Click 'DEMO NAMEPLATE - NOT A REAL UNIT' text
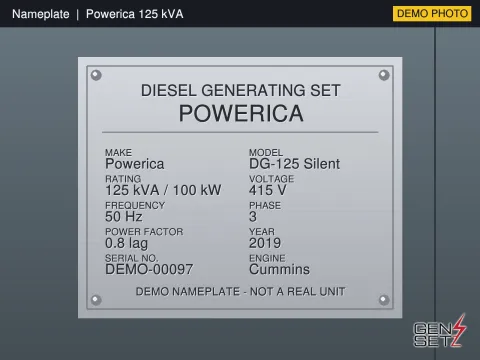Viewport: 480px width, 360px height. coord(240,292)
